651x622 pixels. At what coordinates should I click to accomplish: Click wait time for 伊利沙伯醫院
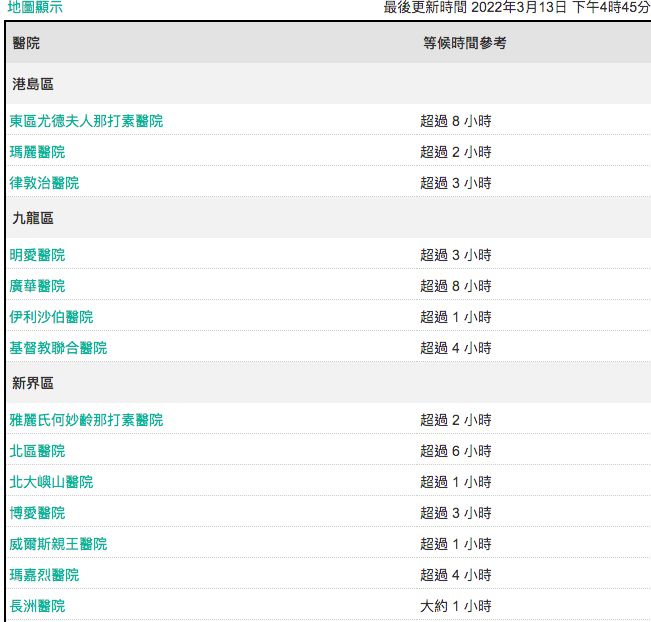point(456,317)
